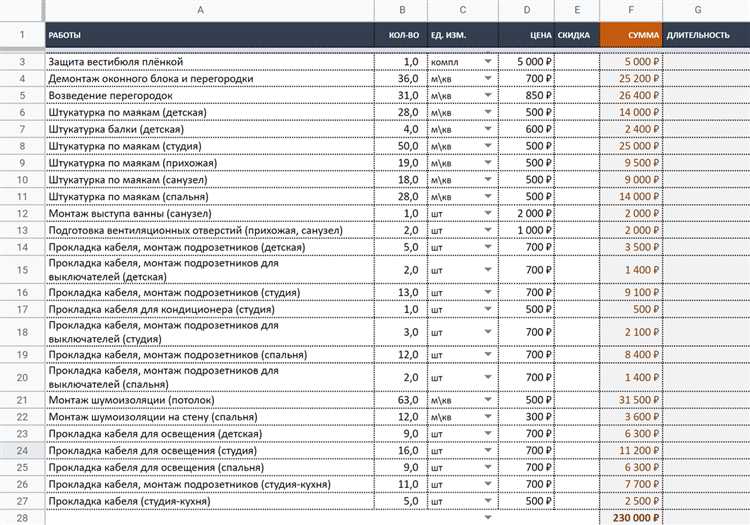Open unit dropdown for Монтаж выступа ванны row
This screenshot has height=525, width=750.
click(488, 213)
